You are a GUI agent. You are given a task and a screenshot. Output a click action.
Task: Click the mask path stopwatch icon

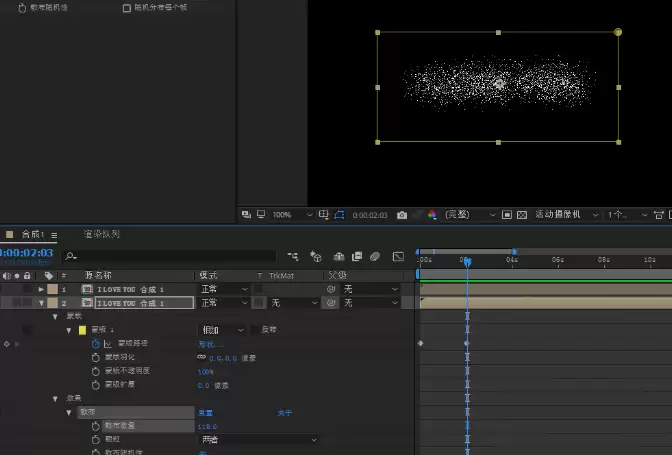pos(96,344)
